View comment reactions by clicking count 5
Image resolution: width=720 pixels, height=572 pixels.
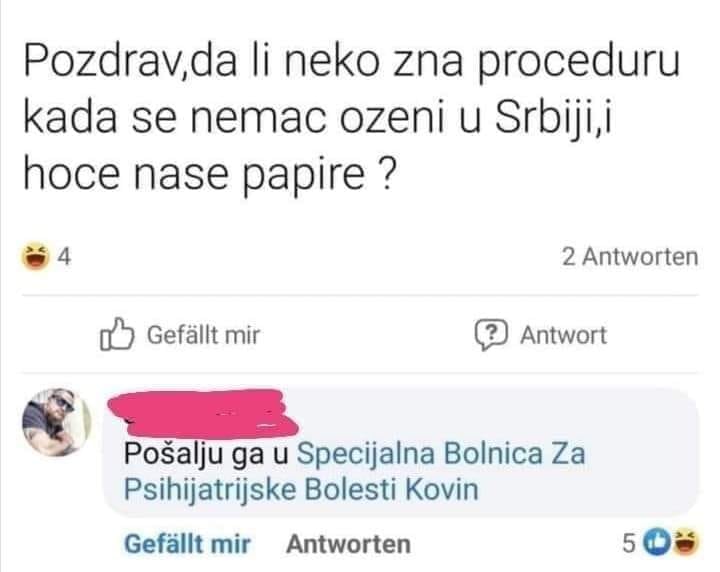629,543
